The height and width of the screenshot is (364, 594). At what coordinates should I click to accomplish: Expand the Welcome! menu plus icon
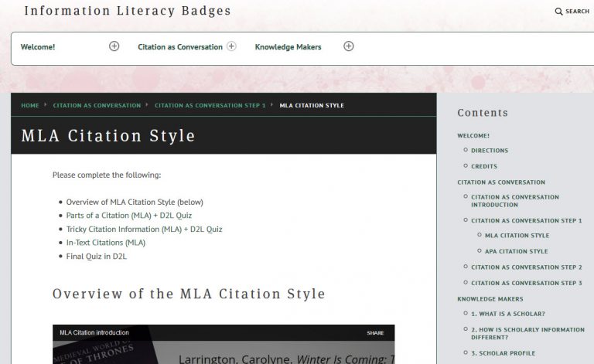pyautogui.click(x=114, y=46)
